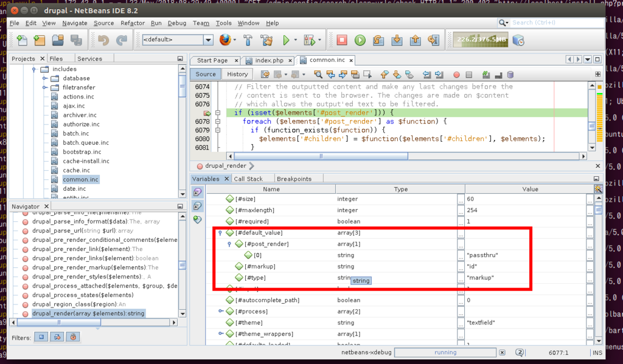Click Last Edit icon in editor toolbar

click(x=265, y=74)
